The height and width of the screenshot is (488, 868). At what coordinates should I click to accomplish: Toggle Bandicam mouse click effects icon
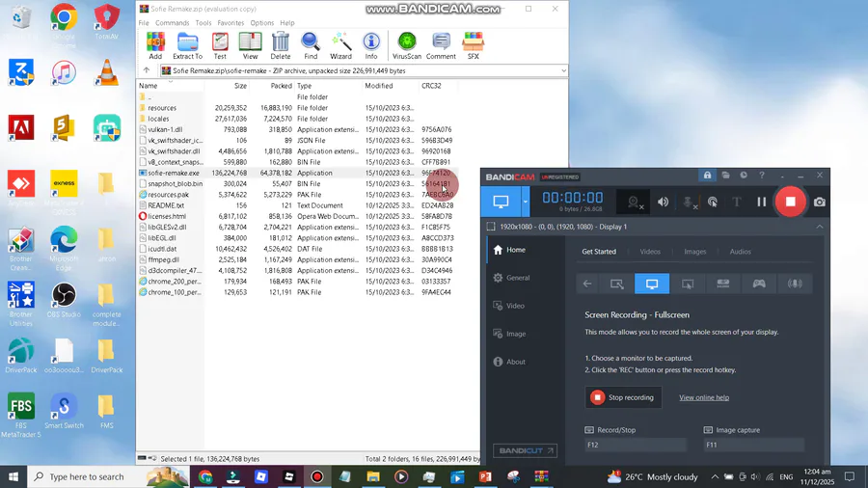click(713, 202)
